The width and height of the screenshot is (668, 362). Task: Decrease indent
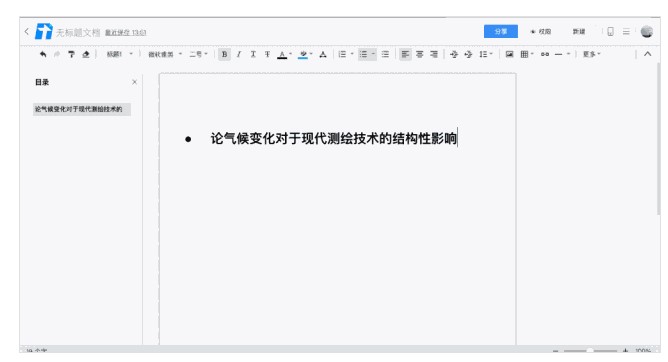coord(454,54)
